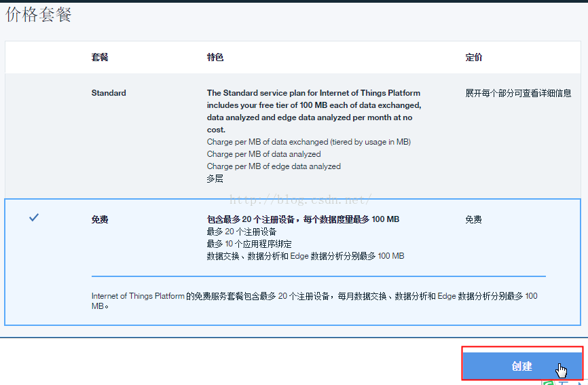
Task: Click the blue 创建 button
Action: (x=521, y=366)
